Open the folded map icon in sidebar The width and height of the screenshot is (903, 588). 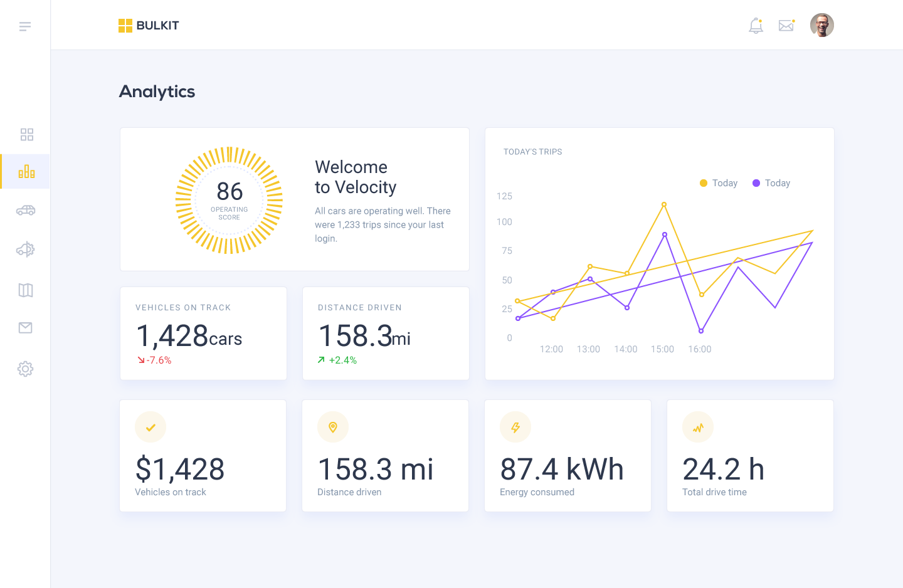tap(26, 290)
